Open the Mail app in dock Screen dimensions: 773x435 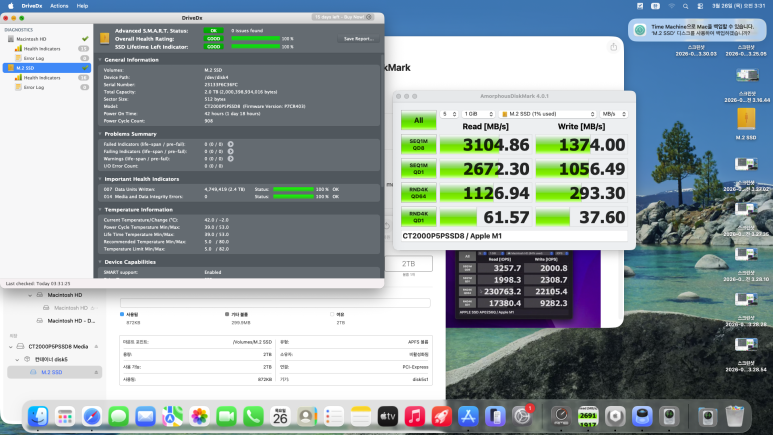(145, 417)
